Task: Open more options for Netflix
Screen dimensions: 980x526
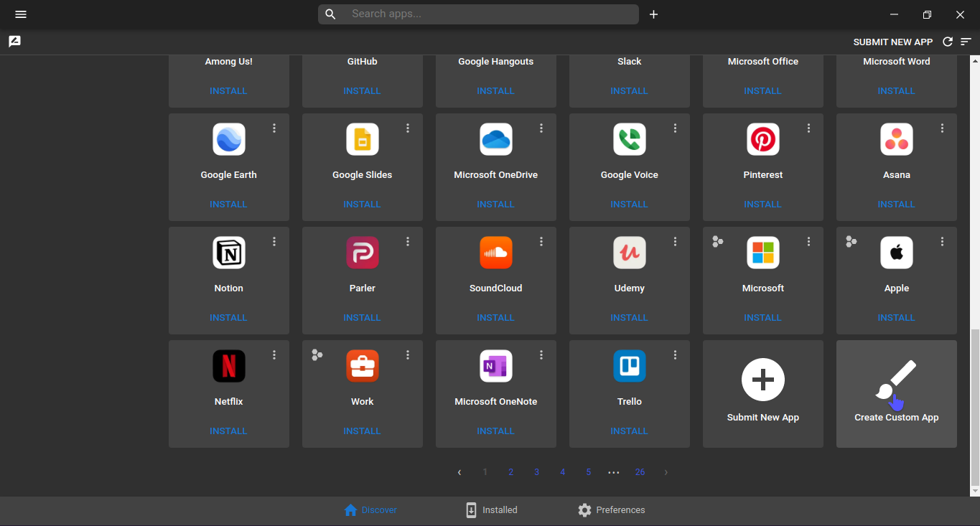Action: 274,355
